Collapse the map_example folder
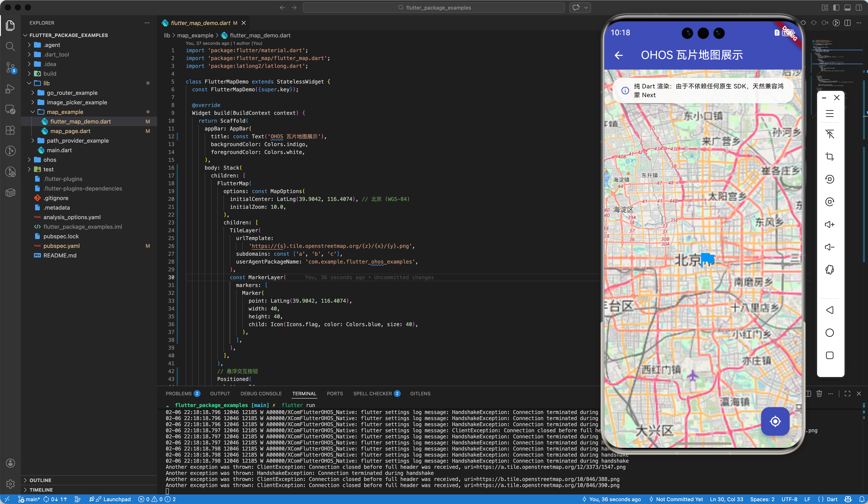868x504 pixels. 65,112
